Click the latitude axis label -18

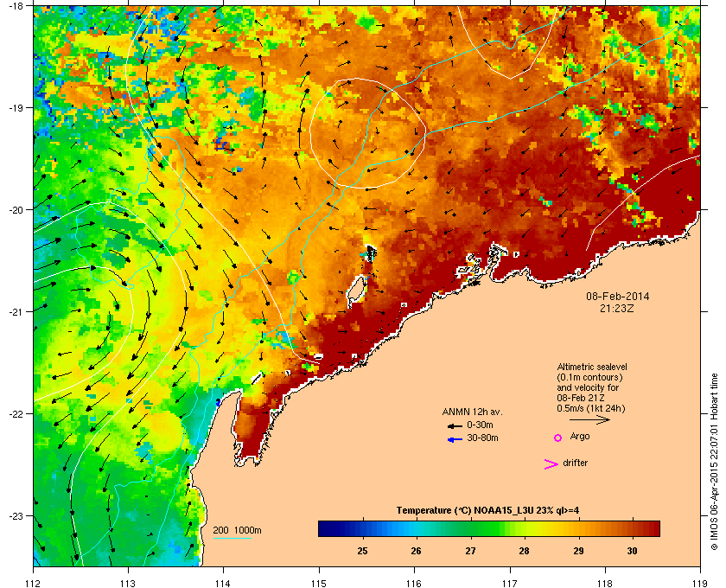click(16, 6)
